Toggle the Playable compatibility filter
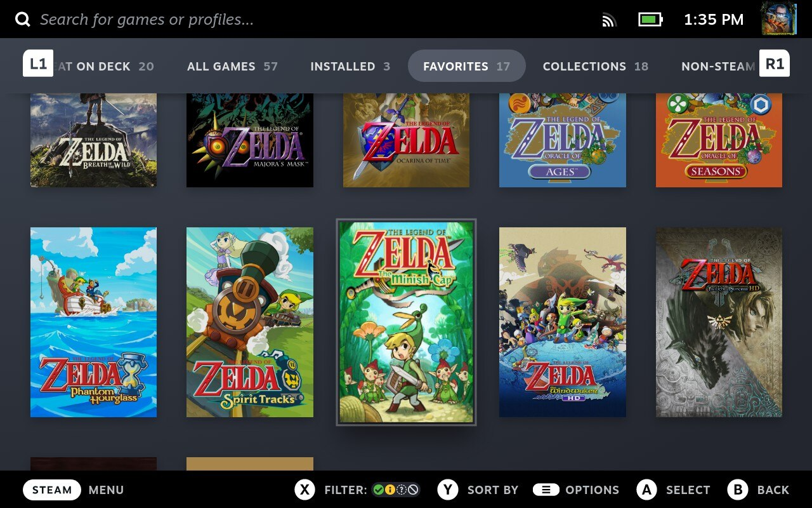This screenshot has height=508, width=812. pos(390,490)
